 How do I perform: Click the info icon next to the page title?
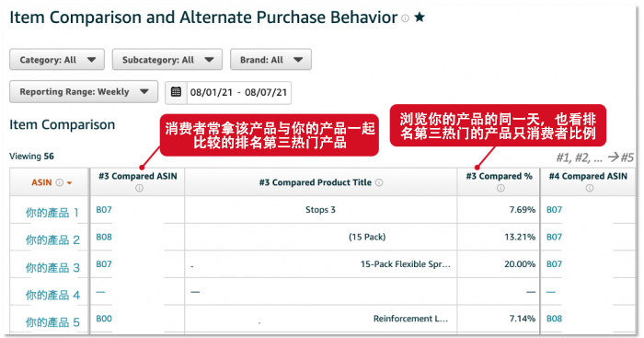click(x=406, y=18)
